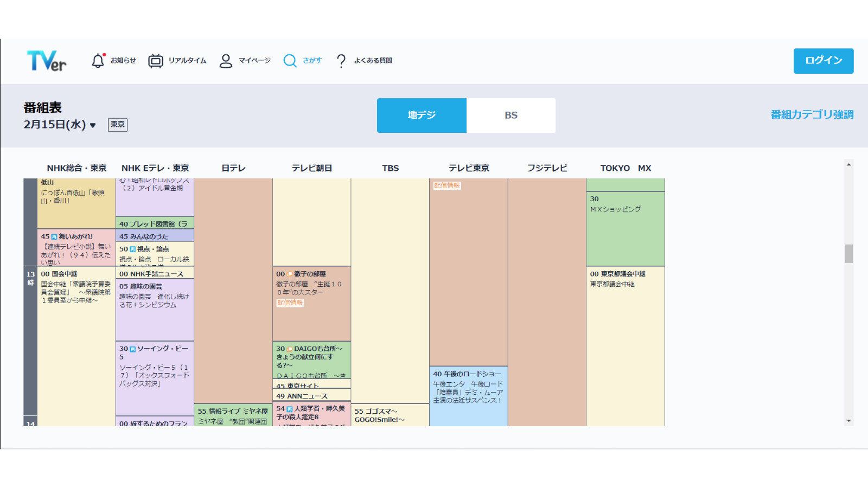This screenshot has width=868, height=488.
Task: Open FAQ question mark icon
Action: click(x=341, y=61)
